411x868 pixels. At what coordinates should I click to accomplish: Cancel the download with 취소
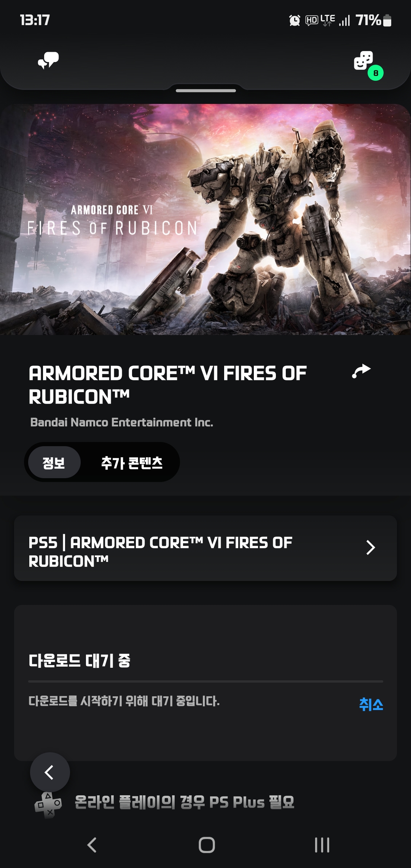tap(371, 704)
